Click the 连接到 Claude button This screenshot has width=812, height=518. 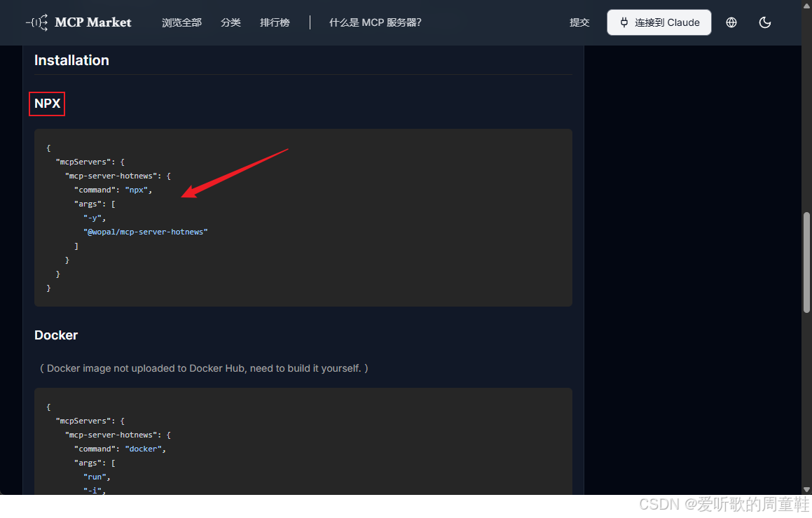pos(659,22)
